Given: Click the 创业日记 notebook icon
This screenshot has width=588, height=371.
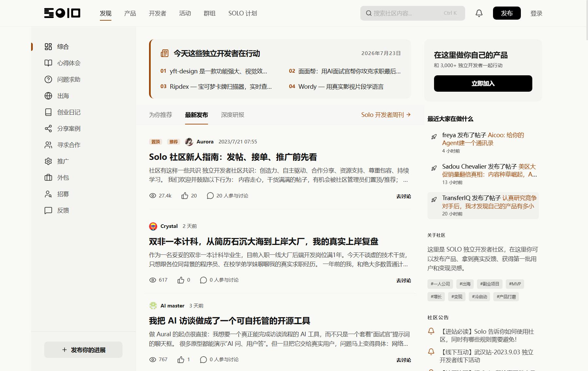Looking at the screenshot, I should click(x=48, y=112).
